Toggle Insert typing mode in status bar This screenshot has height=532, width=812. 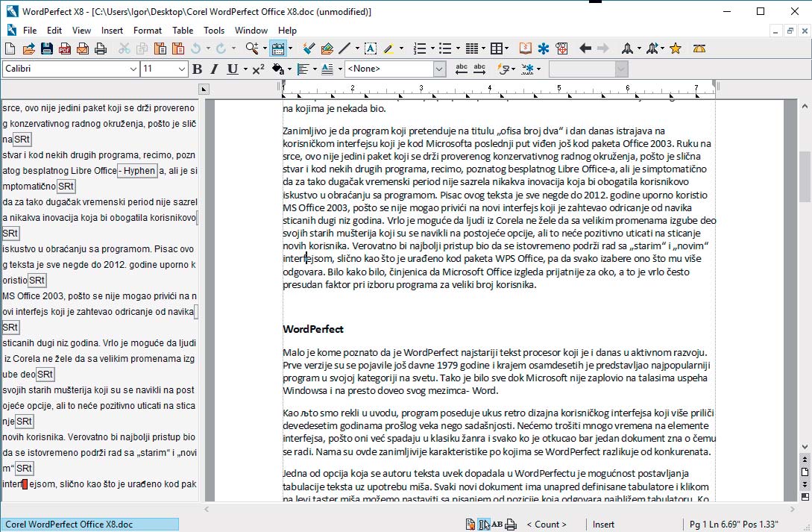pyautogui.click(x=603, y=525)
